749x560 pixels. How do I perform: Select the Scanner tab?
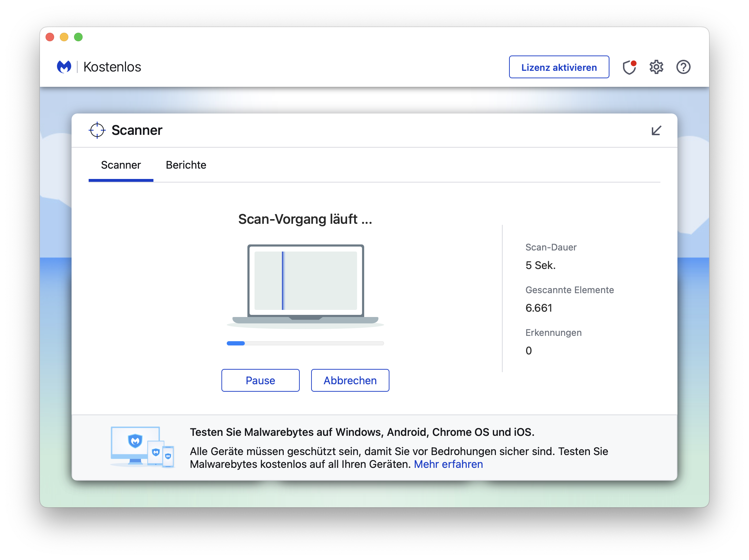pyautogui.click(x=121, y=165)
